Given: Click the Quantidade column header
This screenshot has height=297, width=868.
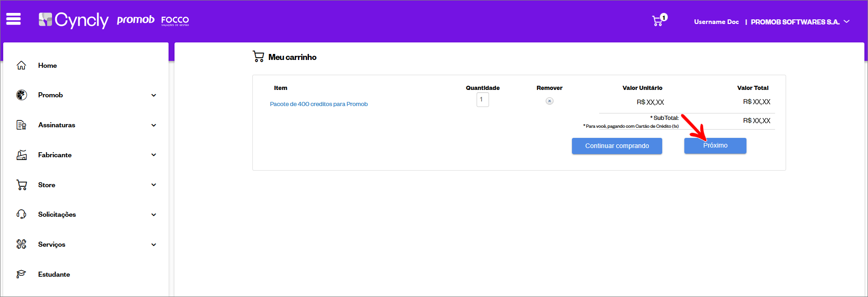Looking at the screenshot, I should tap(483, 88).
